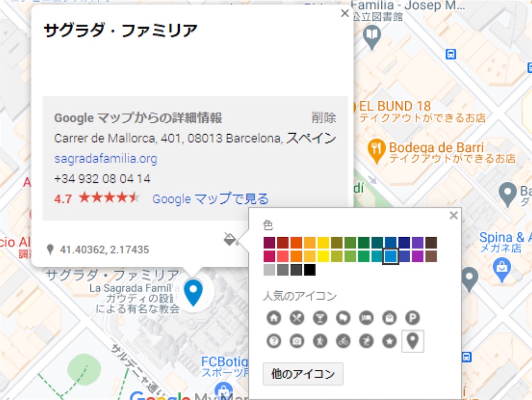Screen dimensions: 532x400
Task: Pick the dark magenta swatch in top row
Action: click(x=270, y=243)
